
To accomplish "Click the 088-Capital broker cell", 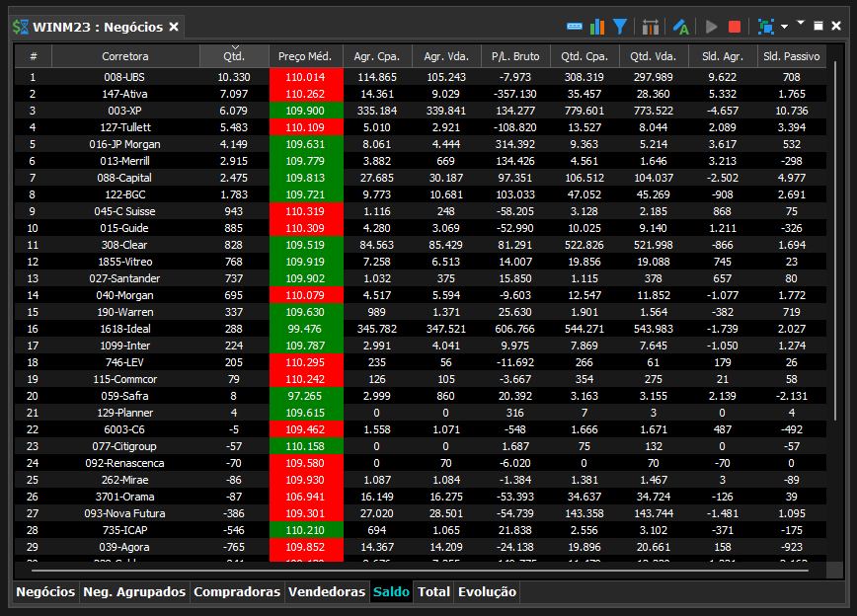I will (x=125, y=178).
